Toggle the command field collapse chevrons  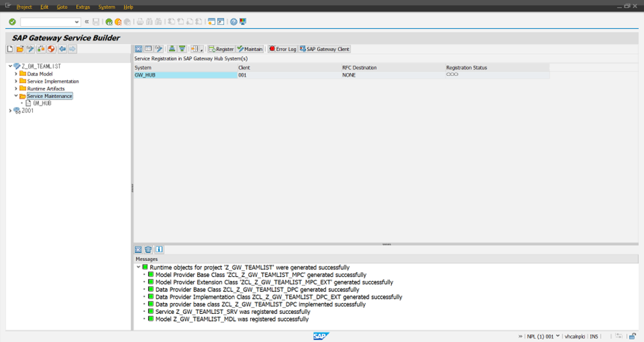86,22
